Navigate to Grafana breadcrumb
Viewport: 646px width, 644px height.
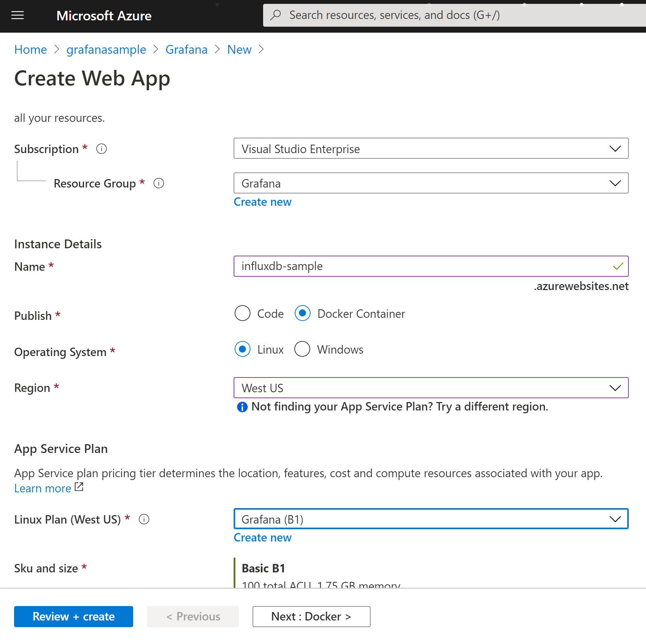pyautogui.click(x=187, y=50)
